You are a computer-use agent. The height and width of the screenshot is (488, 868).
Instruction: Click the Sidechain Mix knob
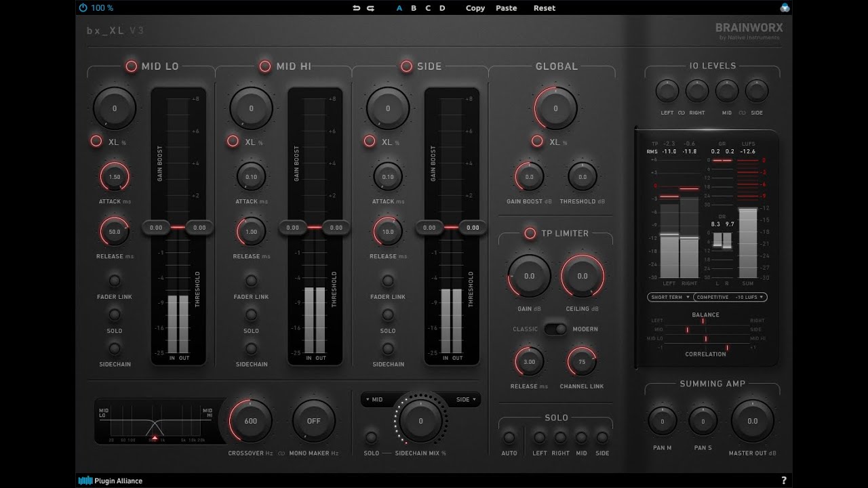point(420,421)
